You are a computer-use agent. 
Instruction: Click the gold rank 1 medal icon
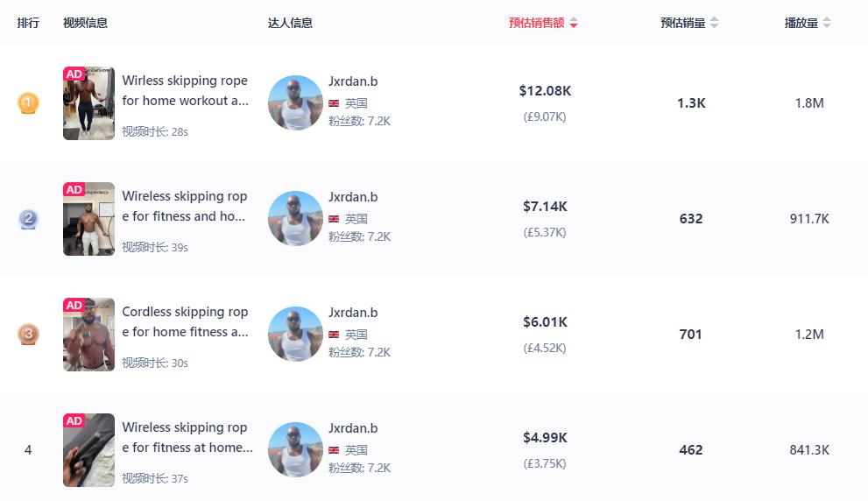point(28,103)
